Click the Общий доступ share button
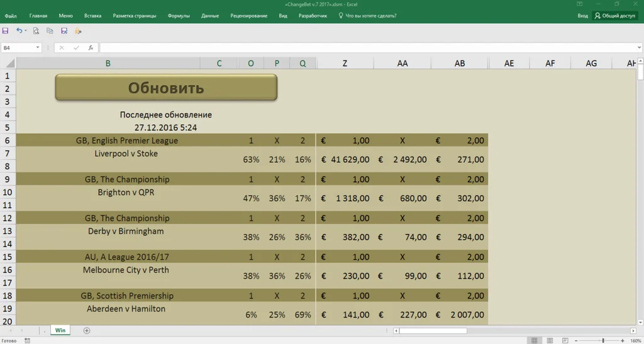The image size is (644, 344). point(615,16)
